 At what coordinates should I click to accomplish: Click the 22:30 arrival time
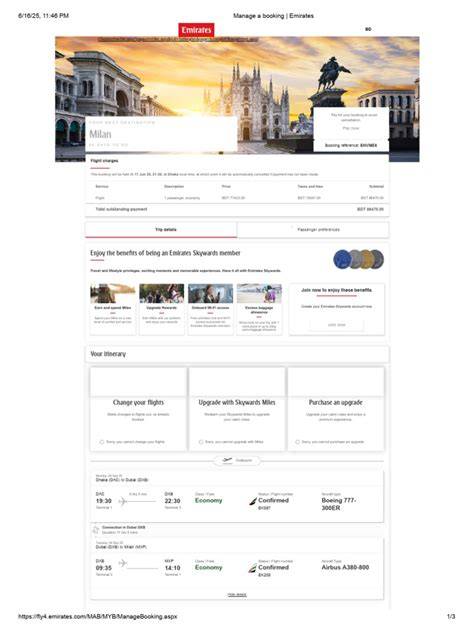point(173,501)
